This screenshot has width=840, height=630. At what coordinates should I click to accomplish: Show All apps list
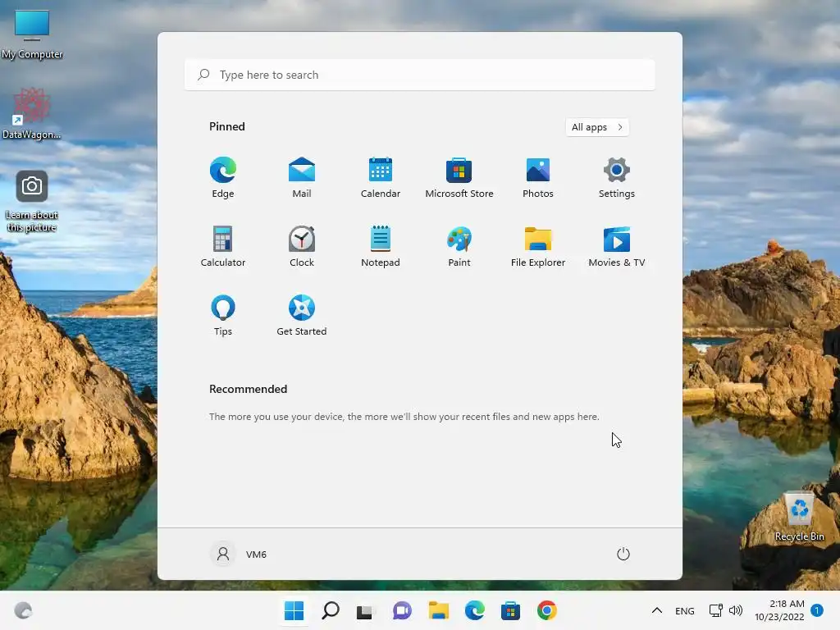pyautogui.click(x=597, y=127)
